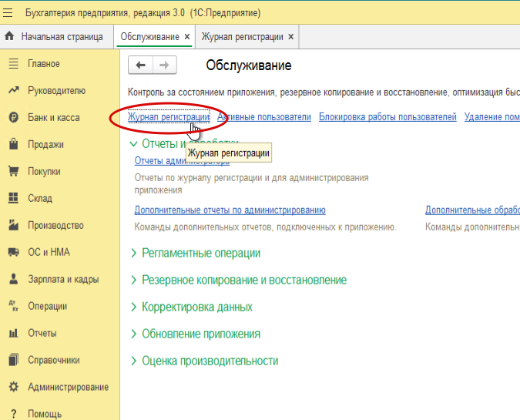
Task: Click the Главное hamburger menu icon
Action: click(x=13, y=64)
